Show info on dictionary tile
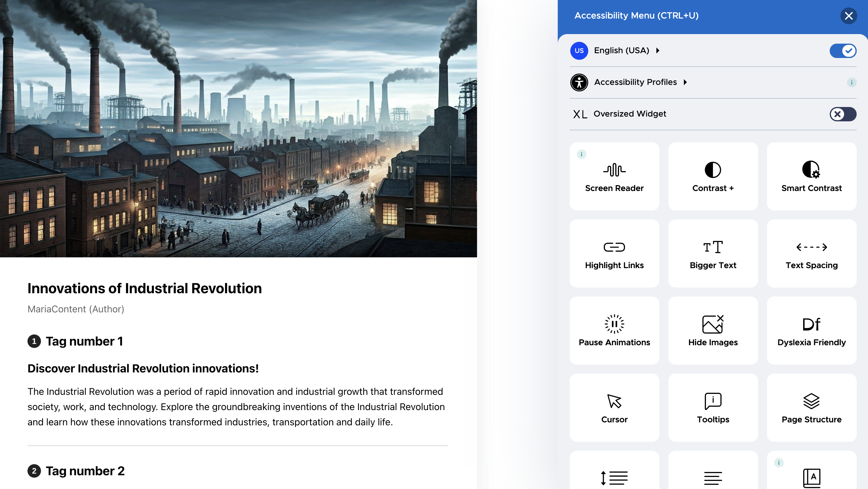 click(x=779, y=463)
